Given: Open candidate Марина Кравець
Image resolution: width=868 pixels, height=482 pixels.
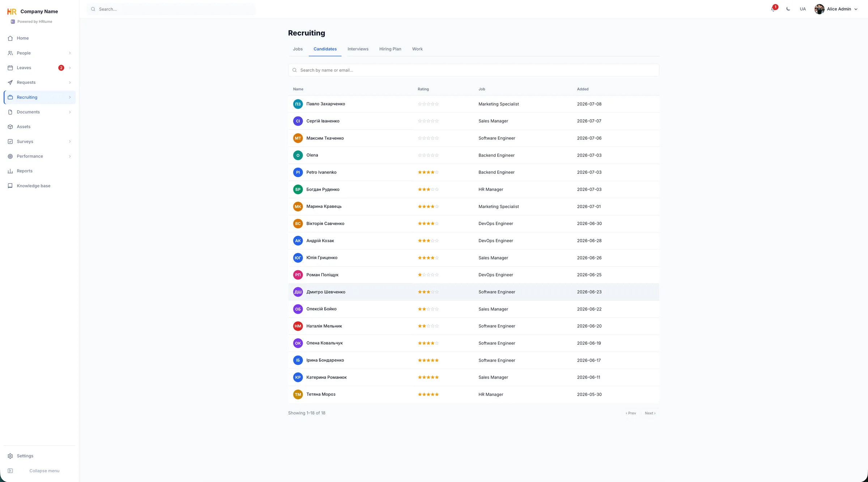Looking at the screenshot, I should coord(324,207).
